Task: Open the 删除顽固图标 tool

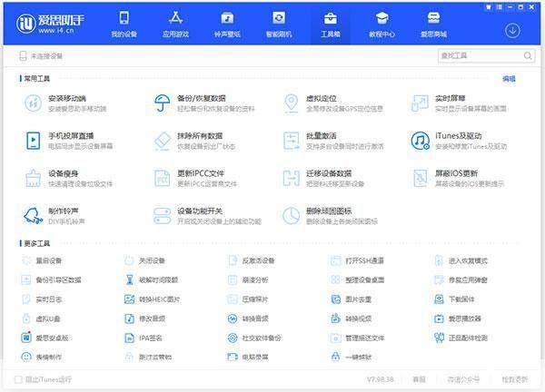Action: (x=291, y=215)
